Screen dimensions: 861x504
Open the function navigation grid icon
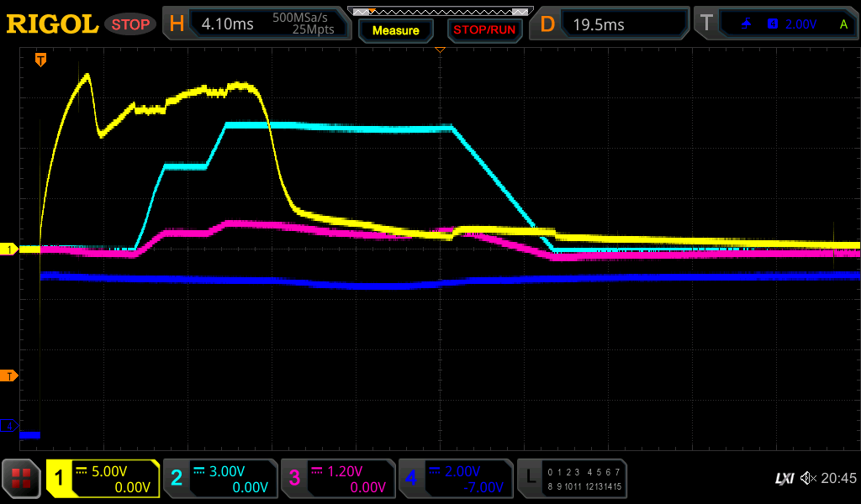(x=22, y=479)
